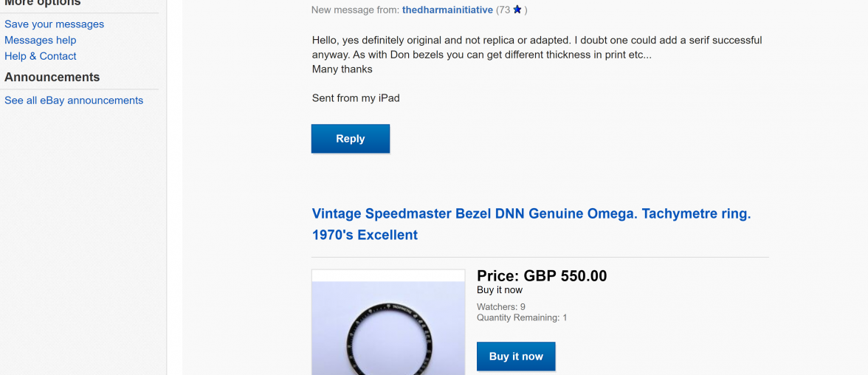
Task: Click the More options sidebar heading
Action: pos(43,3)
